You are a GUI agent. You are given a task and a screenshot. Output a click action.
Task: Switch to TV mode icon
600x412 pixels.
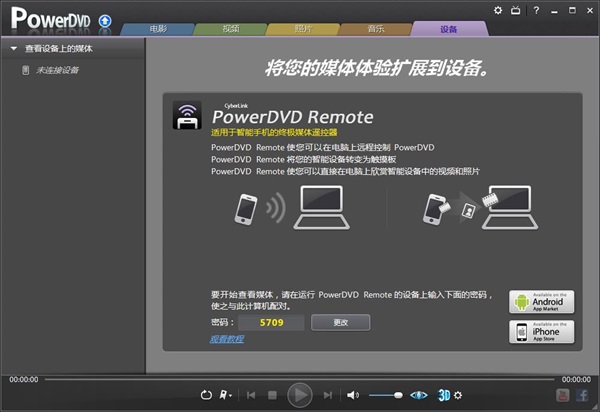click(515, 10)
